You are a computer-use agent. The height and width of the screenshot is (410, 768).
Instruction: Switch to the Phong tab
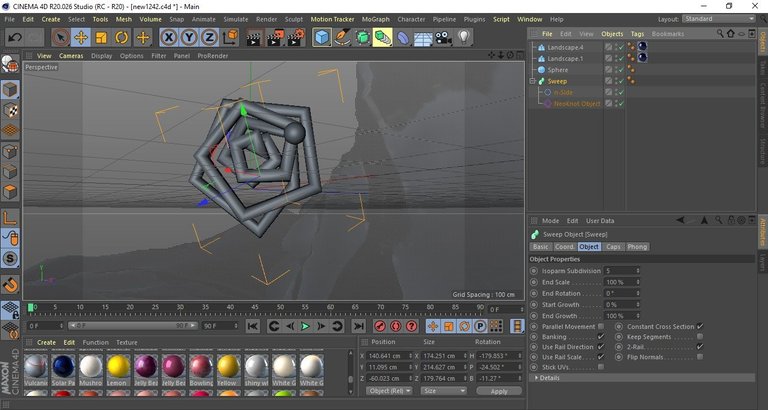(637, 247)
